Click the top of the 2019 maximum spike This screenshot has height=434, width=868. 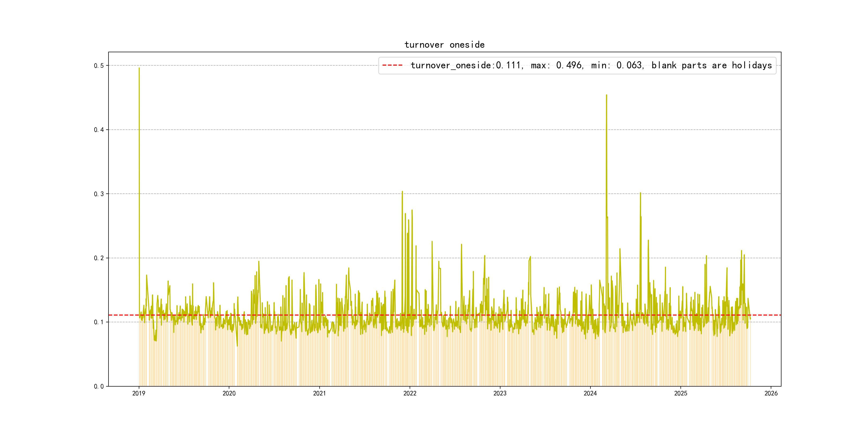click(x=139, y=68)
